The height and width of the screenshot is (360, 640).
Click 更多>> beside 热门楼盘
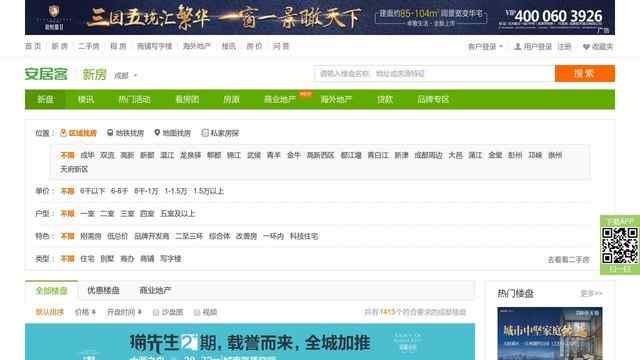[591, 293]
